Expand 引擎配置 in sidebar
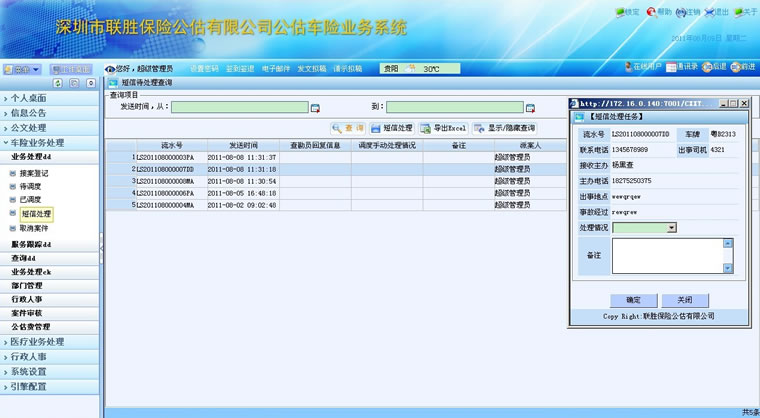This screenshot has height=418, width=760. (x=49, y=387)
